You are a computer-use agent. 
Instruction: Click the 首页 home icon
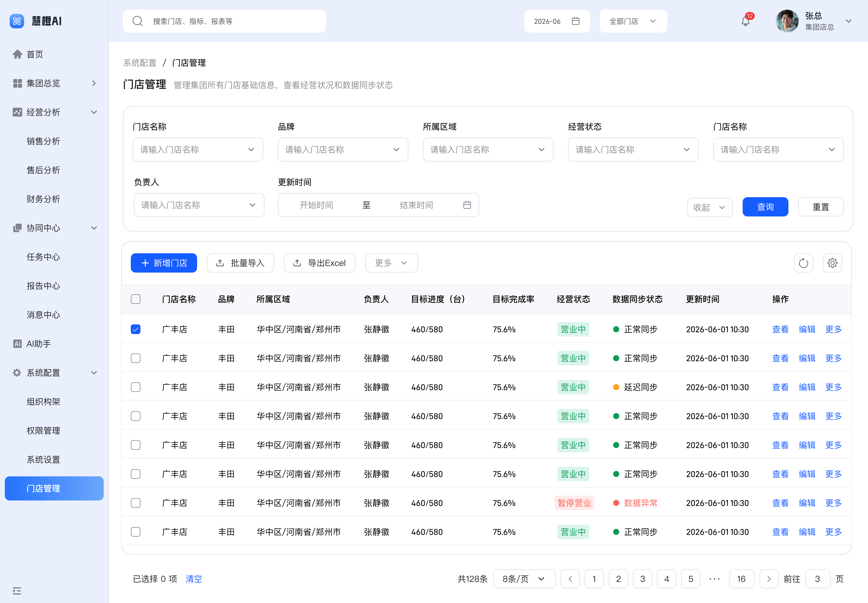coord(17,54)
